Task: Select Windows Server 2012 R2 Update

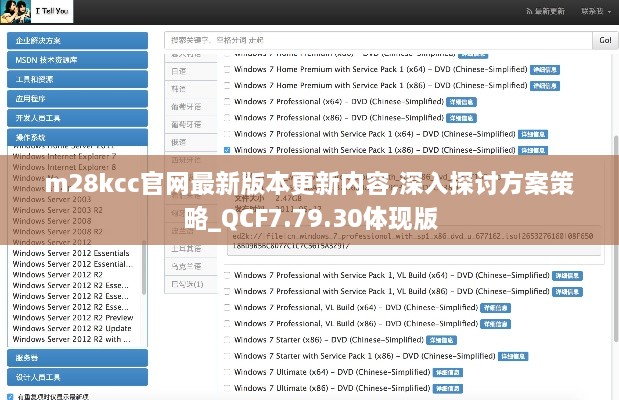Action: coord(72,329)
